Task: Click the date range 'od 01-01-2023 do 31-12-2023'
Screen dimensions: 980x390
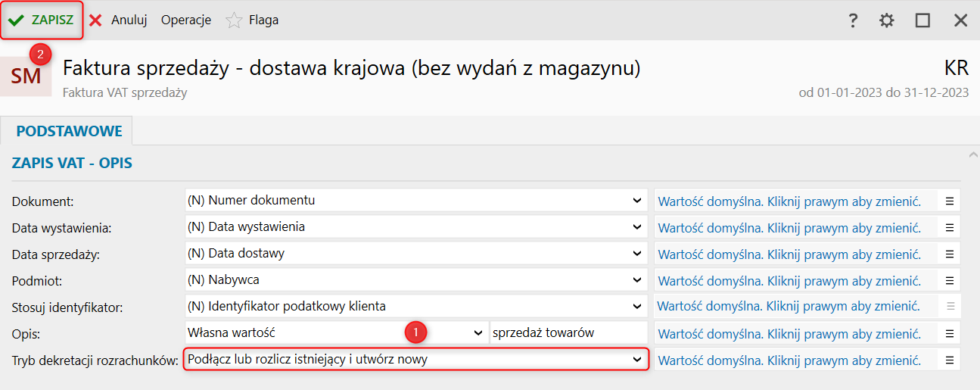Action: 884,93
